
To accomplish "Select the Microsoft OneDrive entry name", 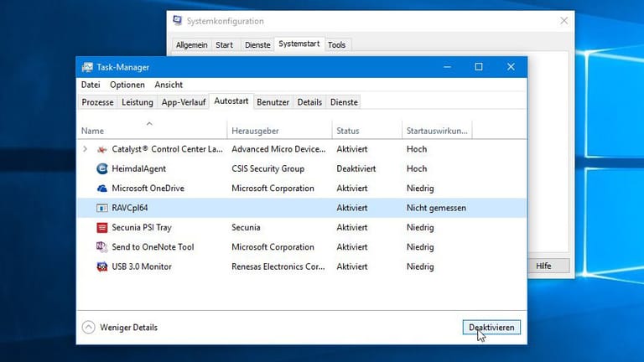I will (148, 189).
